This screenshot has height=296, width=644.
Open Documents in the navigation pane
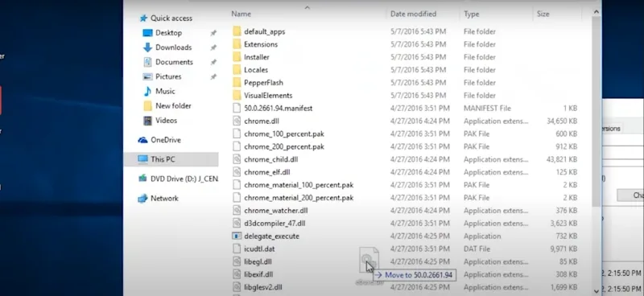[174, 62]
